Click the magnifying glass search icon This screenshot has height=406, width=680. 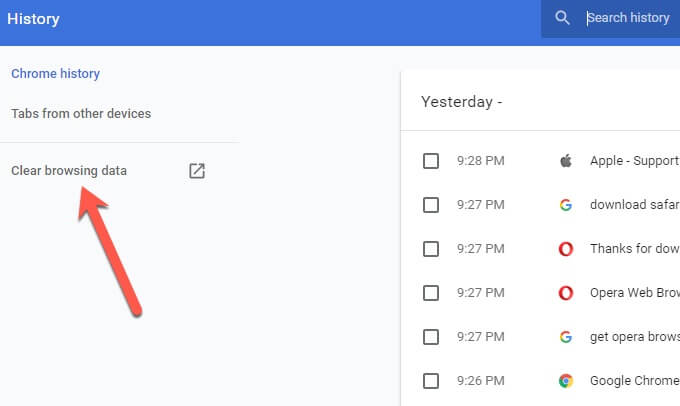point(563,18)
